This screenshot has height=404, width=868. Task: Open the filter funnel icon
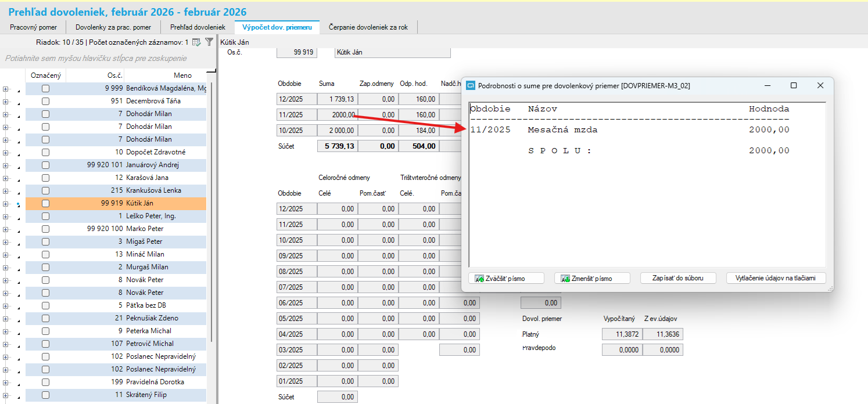209,42
